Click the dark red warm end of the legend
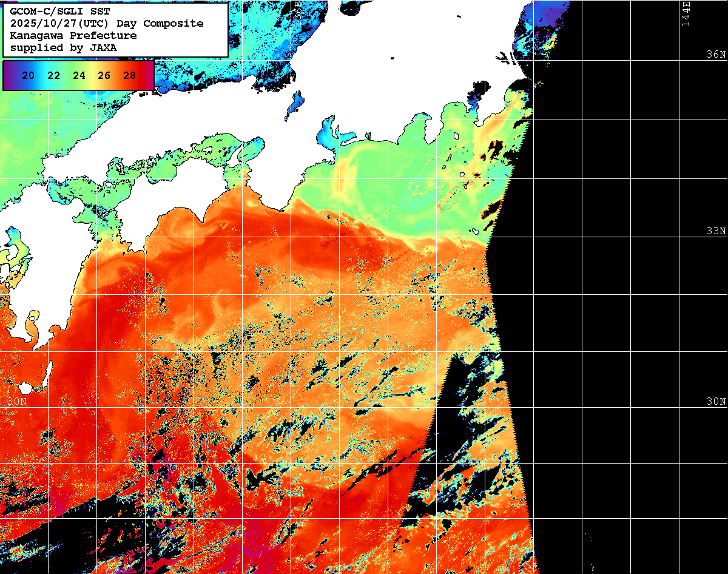 [x=147, y=75]
